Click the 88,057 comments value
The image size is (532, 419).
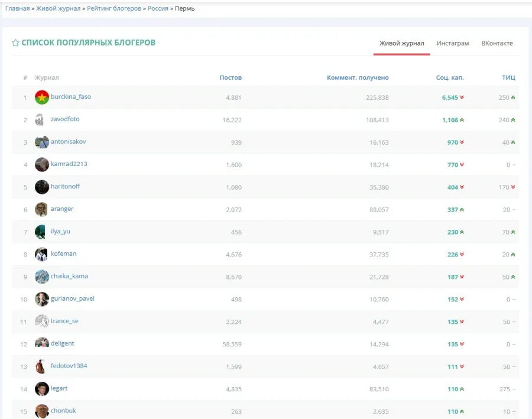379,210
